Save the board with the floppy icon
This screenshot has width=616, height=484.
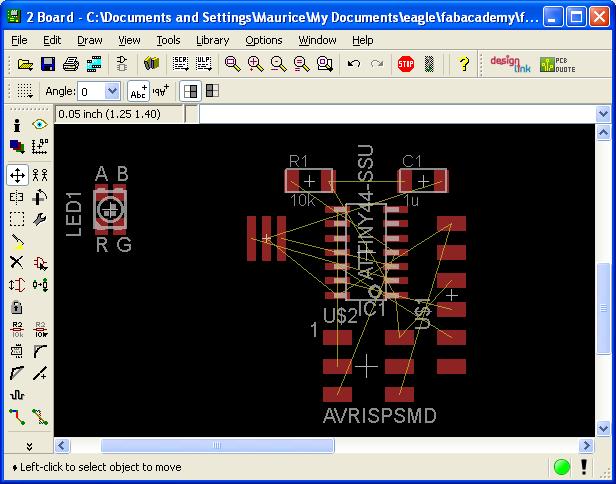click(x=48, y=63)
